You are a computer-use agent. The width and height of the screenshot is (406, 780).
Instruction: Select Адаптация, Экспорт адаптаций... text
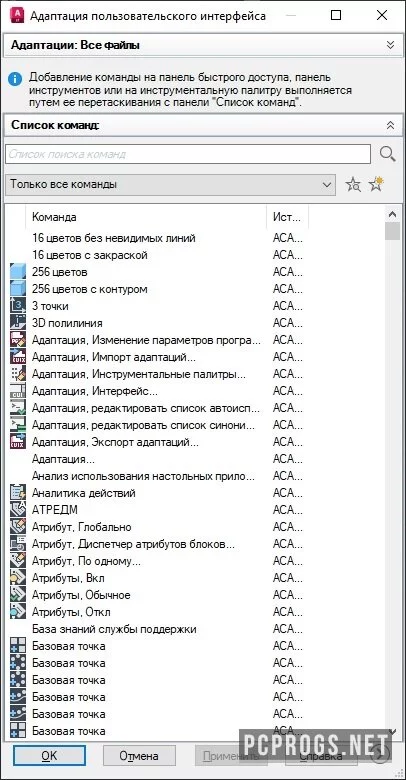point(115,442)
